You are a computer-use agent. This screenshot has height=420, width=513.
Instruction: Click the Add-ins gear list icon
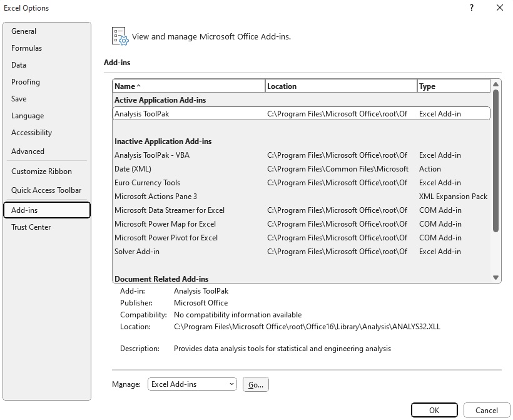[x=120, y=36]
